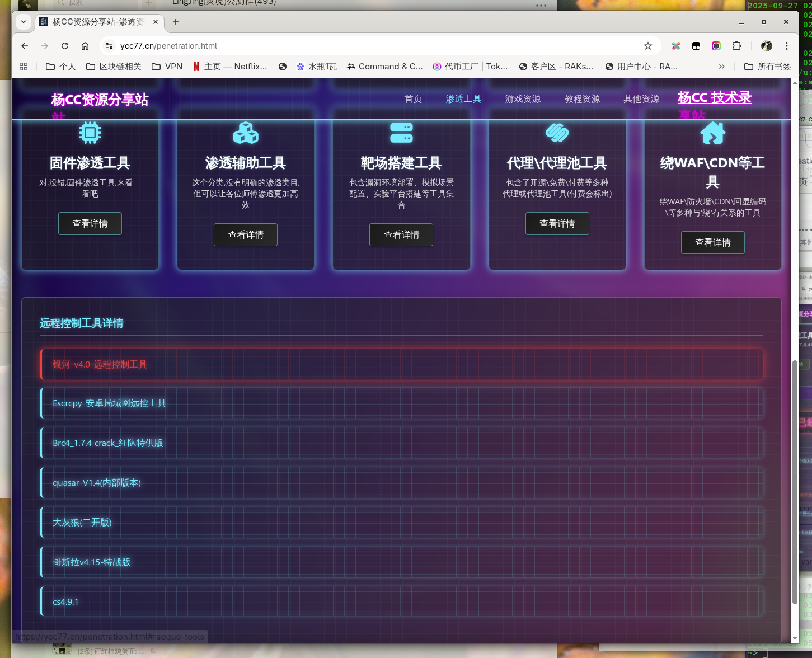Open the Command & C... bookmark

pyautogui.click(x=385, y=67)
